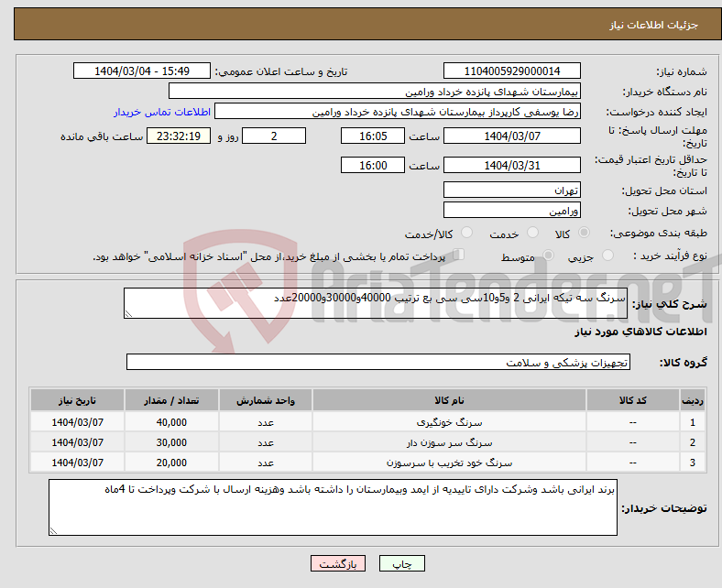
Task: Click the price validity date 1404/03/31 field
Action: click(x=511, y=165)
